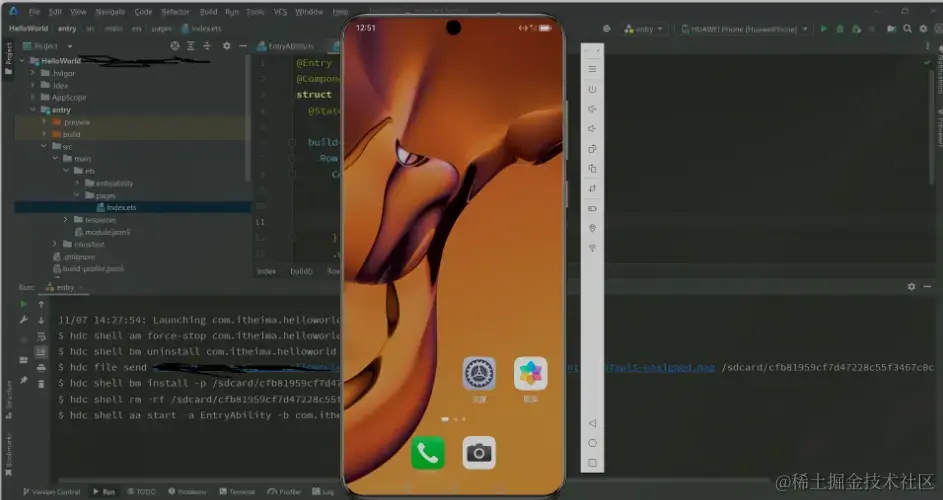
Task: Click print icon in Run panel
Action: 41,368
